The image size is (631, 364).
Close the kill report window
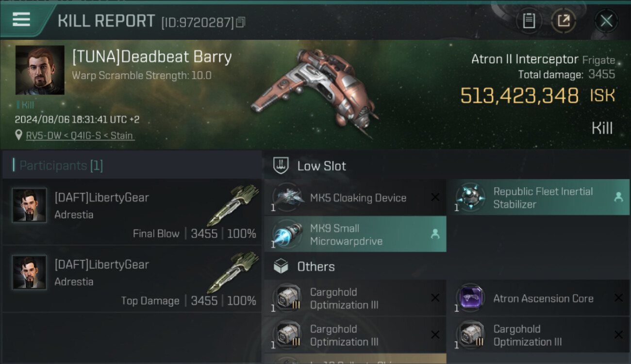[x=606, y=21]
